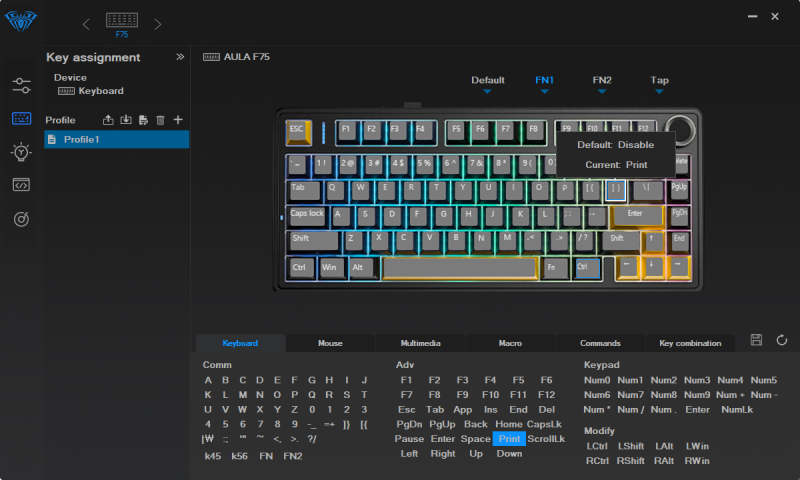Assign NumLk from the Keypad list
Screen dimensions: 800x480
[x=737, y=409]
